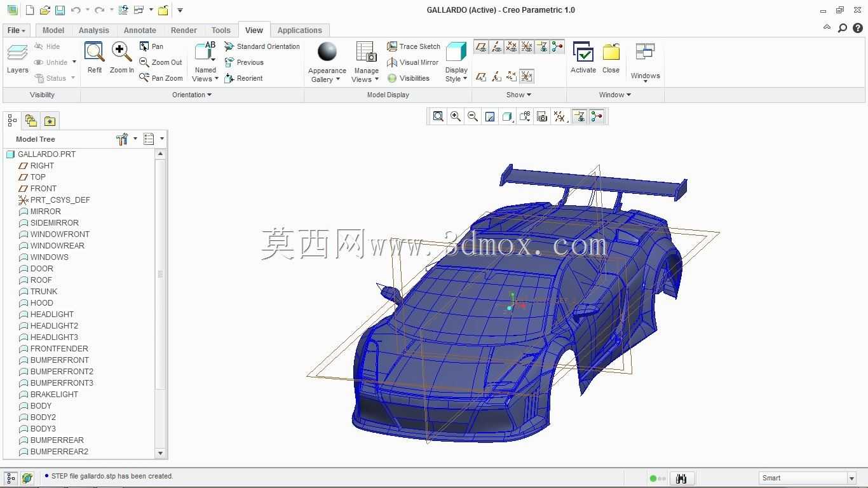This screenshot has height=488, width=868.
Task: Open datum display filters in graphics toolbar
Action: (x=559, y=116)
